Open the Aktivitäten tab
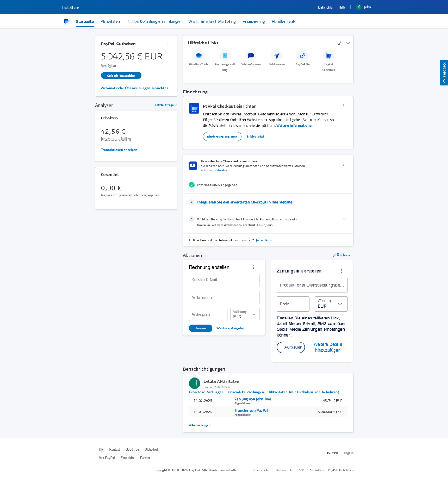The image size is (448, 490). [x=110, y=22]
